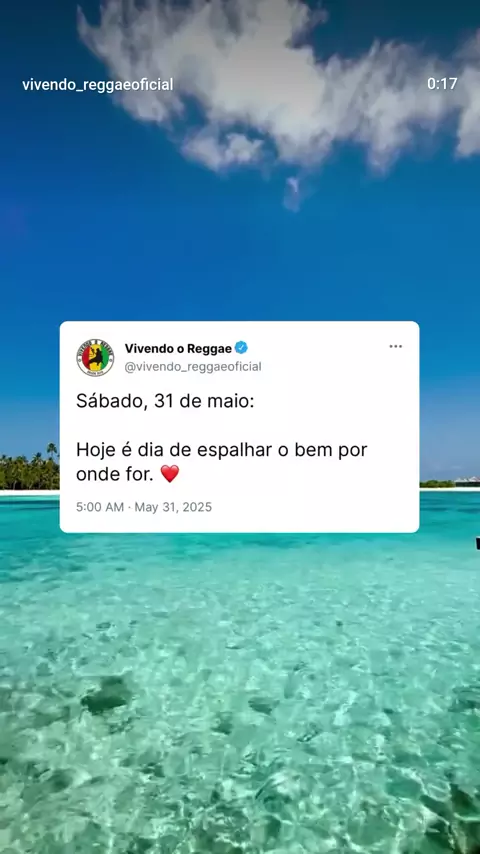Click the May 31, 2025 date
This screenshot has height=854, width=480.
[173, 507]
